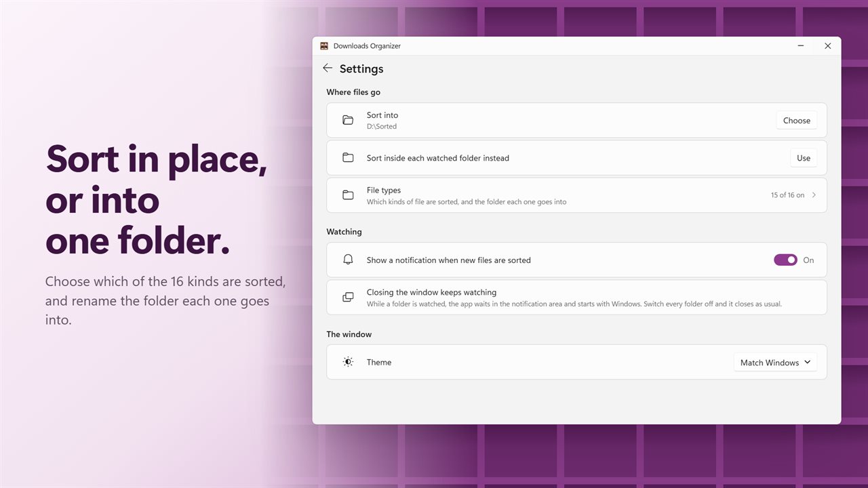The image size is (868, 488).
Task: Click the "Theme" row label
Action: pos(379,363)
